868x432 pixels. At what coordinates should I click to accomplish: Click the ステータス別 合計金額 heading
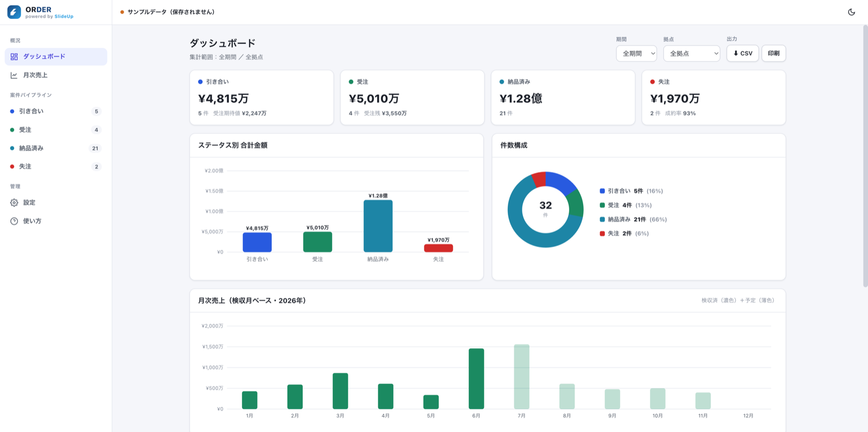tap(233, 145)
